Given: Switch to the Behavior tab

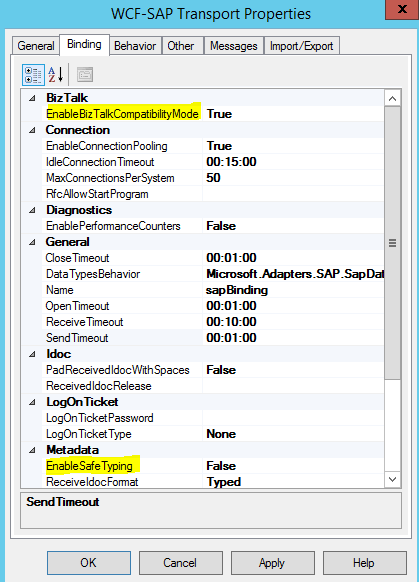Looking at the screenshot, I should pyautogui.click(x=135, y=46).
